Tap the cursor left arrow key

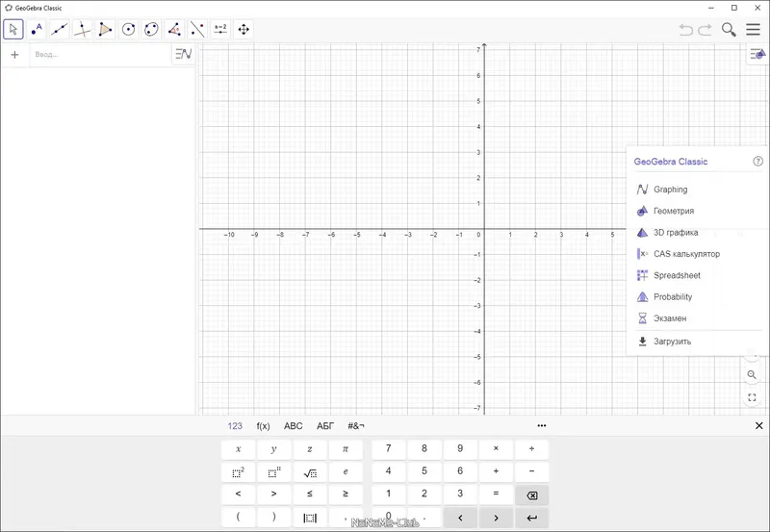tap(460, 518)
